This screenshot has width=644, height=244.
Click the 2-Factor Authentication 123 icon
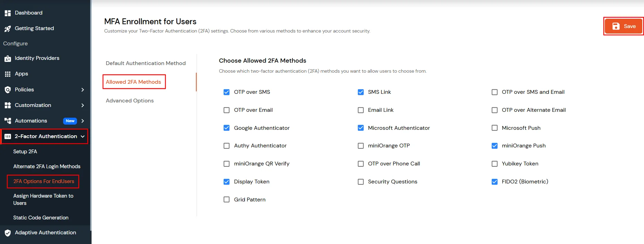[8, 136]
